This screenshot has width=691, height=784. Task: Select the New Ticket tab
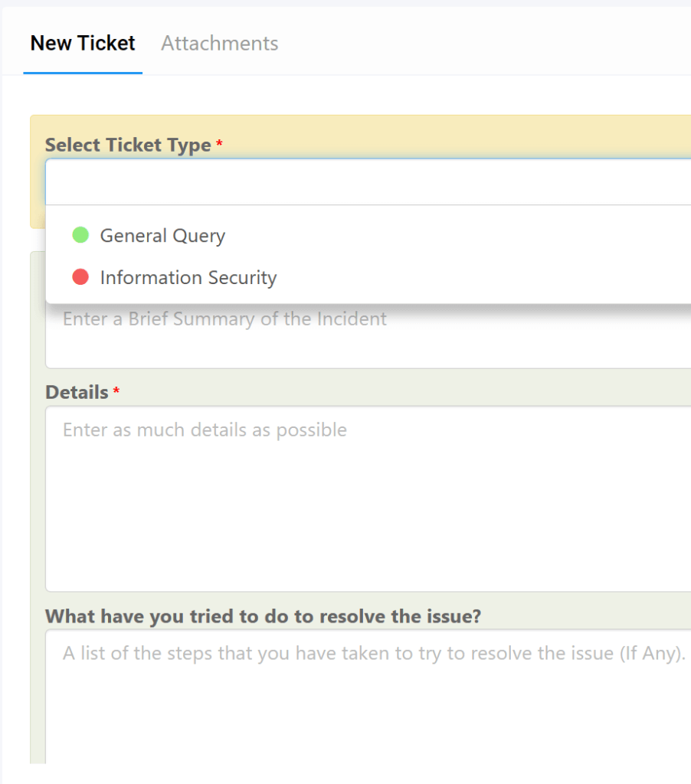(82, 44)
